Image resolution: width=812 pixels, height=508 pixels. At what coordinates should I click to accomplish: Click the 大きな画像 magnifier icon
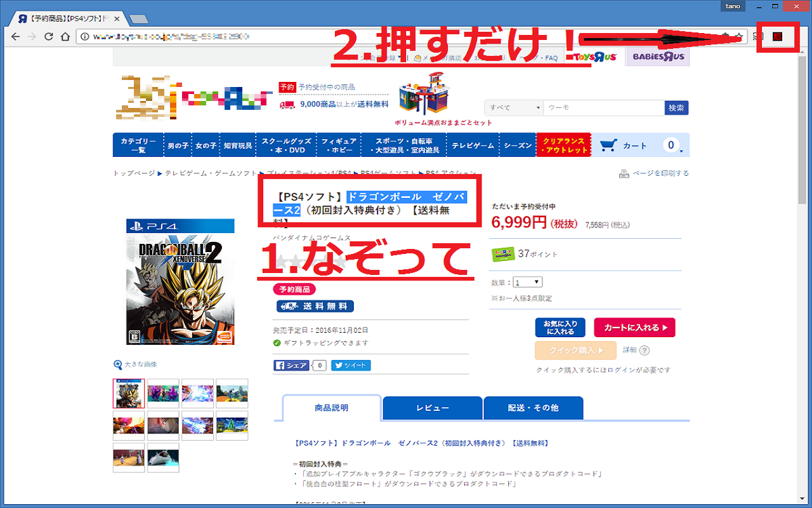pos(117,364)
